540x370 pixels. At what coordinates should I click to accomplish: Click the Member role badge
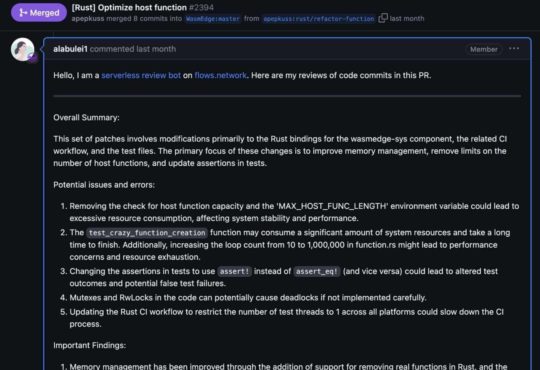coord(484,49)
